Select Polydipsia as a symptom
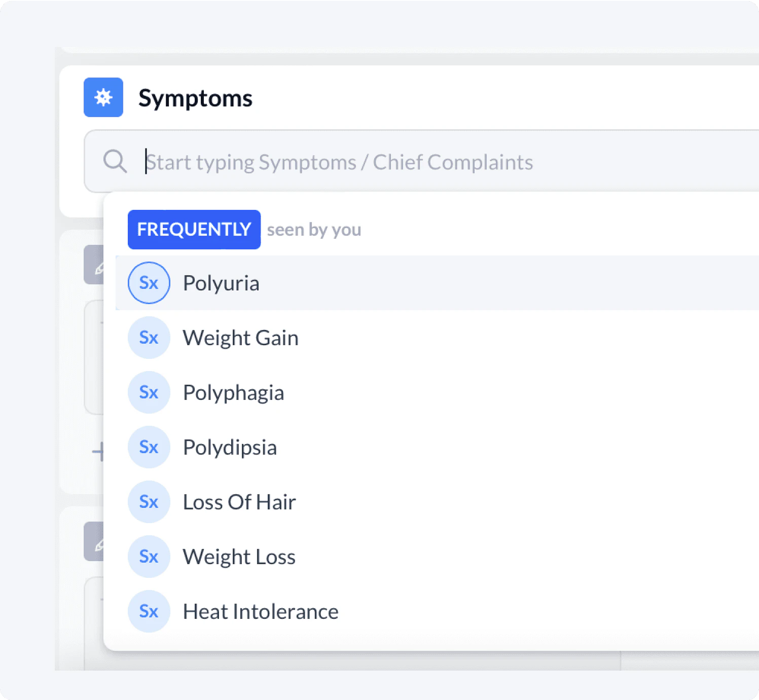The height and width of the screenshot is (700, 759). (x=230, y=447)
